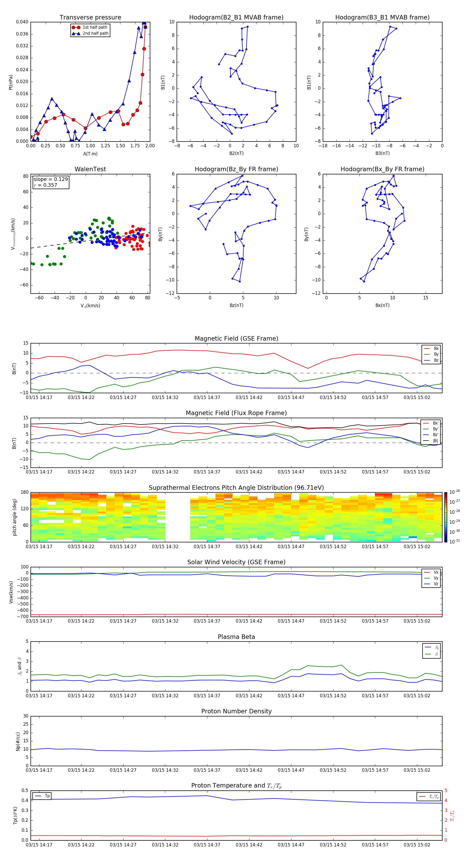Click the 'Hodogram(B3_B1 MVAB frame)' title
This screenshot has height=868, width=473.
(382, 18)
